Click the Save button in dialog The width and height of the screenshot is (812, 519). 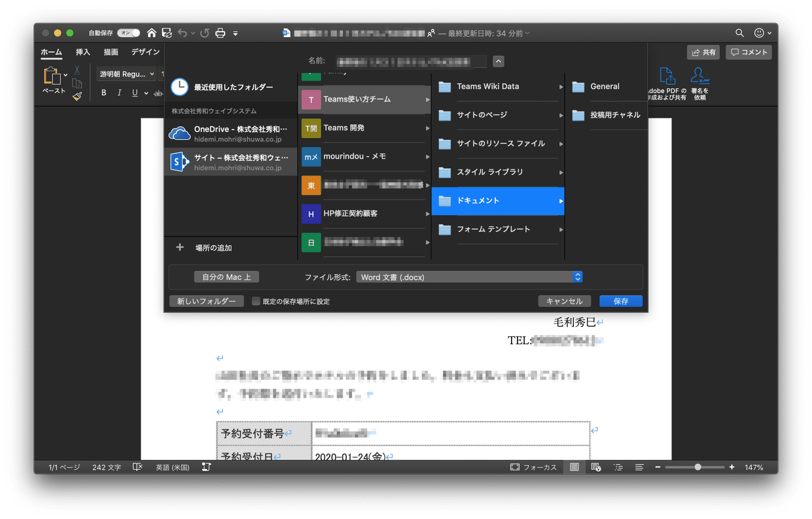[620, 301]
